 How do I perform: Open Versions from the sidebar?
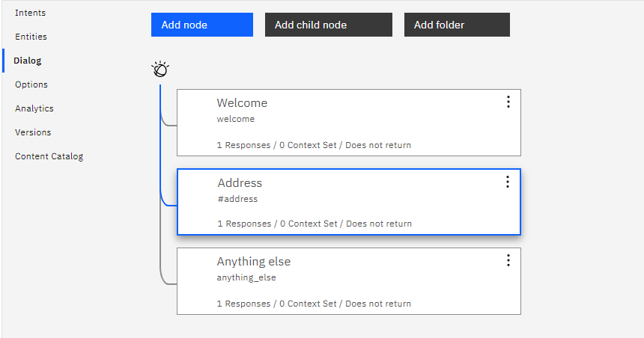tap(33, 132)
